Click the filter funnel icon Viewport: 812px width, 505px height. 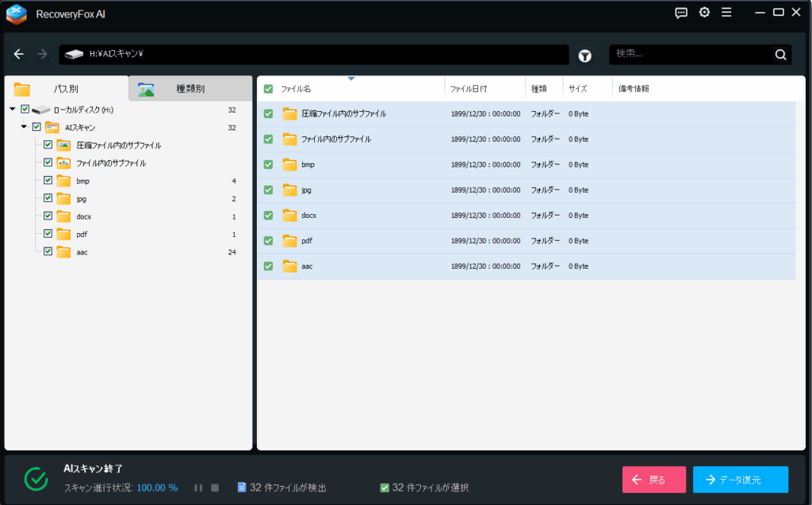click(585, 55)
